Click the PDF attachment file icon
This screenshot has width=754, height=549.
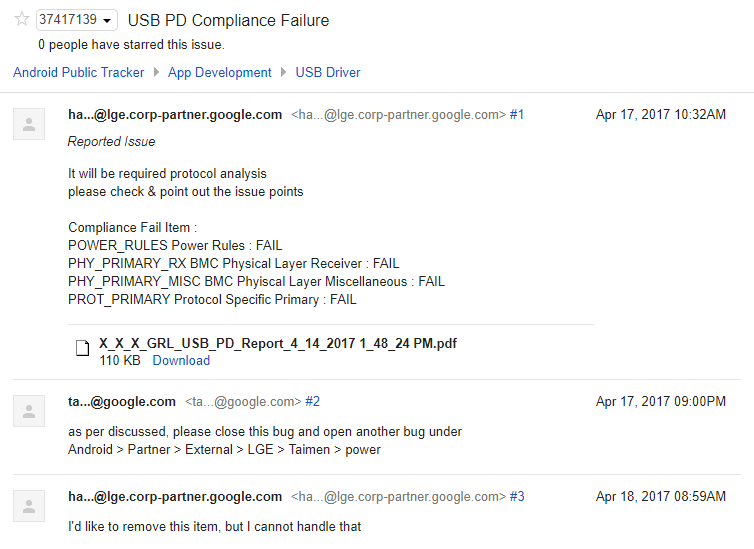tap(84, 349)
